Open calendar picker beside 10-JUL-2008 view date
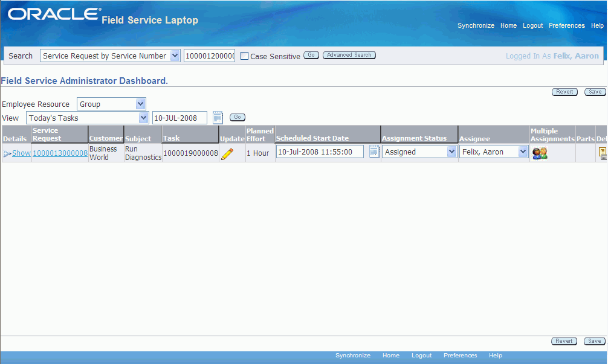This screenshot has height=364, width=608. coord(218,118)
